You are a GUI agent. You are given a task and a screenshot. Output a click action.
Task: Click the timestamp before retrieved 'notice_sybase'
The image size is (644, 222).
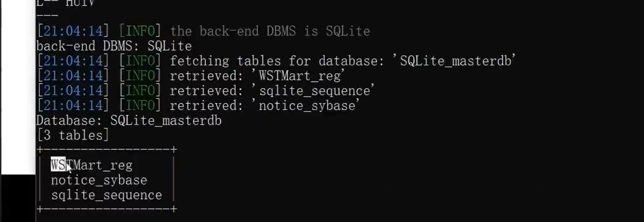[73, 105]
